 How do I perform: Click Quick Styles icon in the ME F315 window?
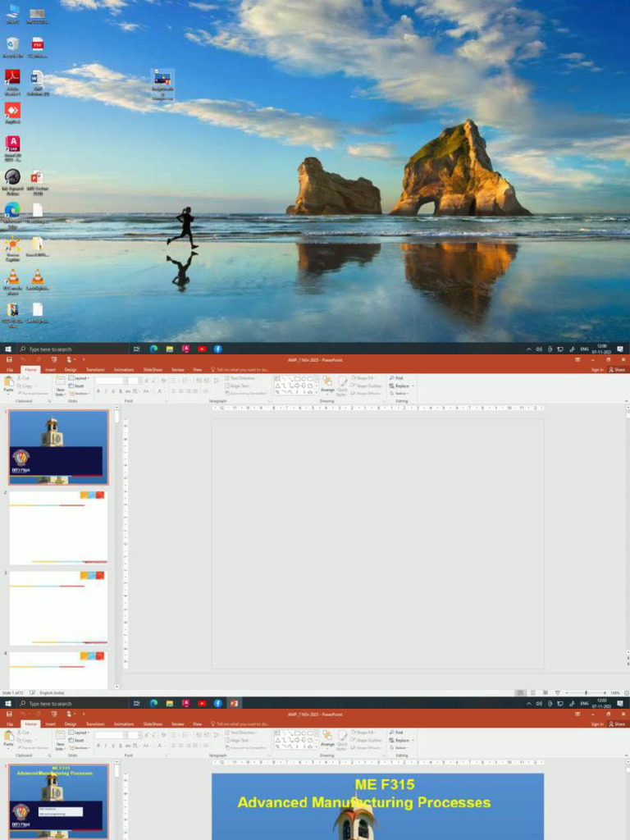pos(342,740)
